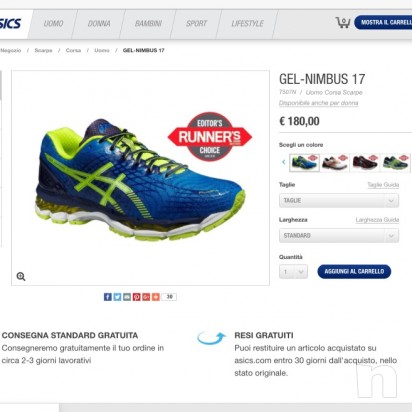
Task: Select the dark red shoe color thumbnail
Action: (365, 163)
